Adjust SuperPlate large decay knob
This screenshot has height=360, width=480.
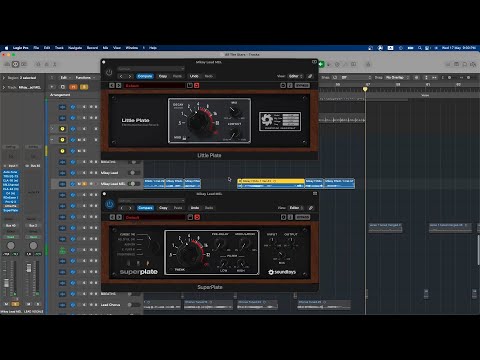(190, 254)
